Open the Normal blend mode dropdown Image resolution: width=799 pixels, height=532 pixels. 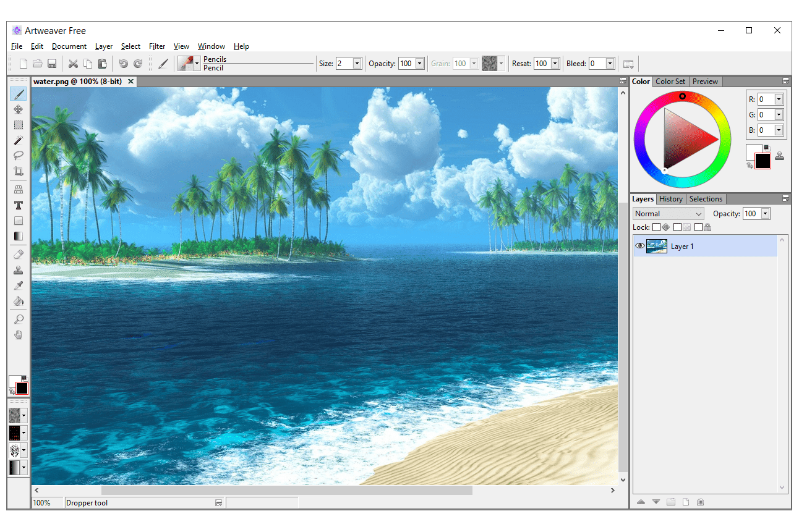click(x=669, y=214)
